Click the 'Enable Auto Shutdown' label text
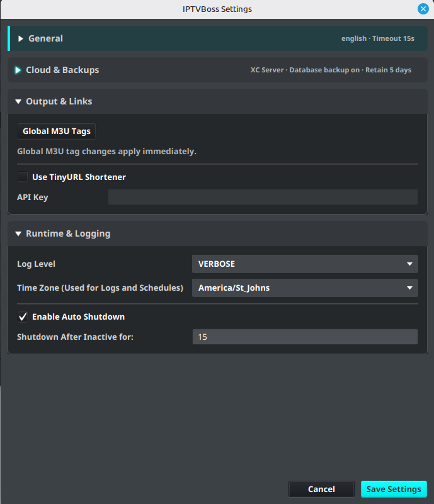This screenshot has height=504, width=434. click(79, 316)
